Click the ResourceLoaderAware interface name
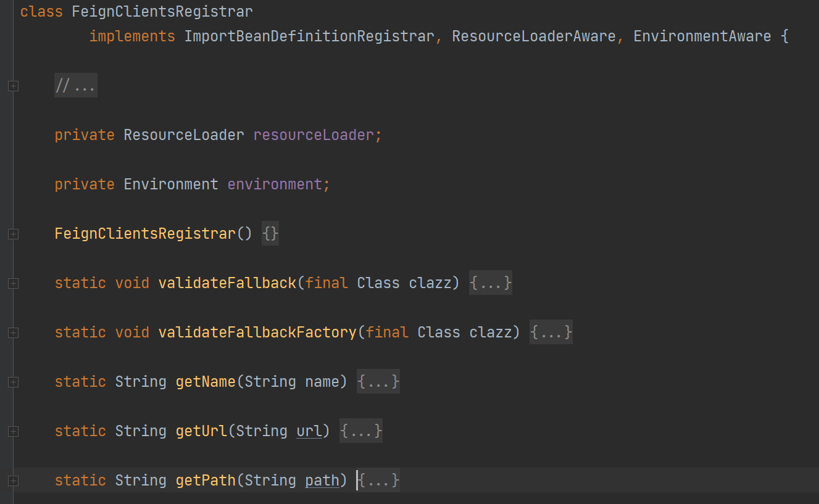Screen dimensions: 819x504 [533, 36]
